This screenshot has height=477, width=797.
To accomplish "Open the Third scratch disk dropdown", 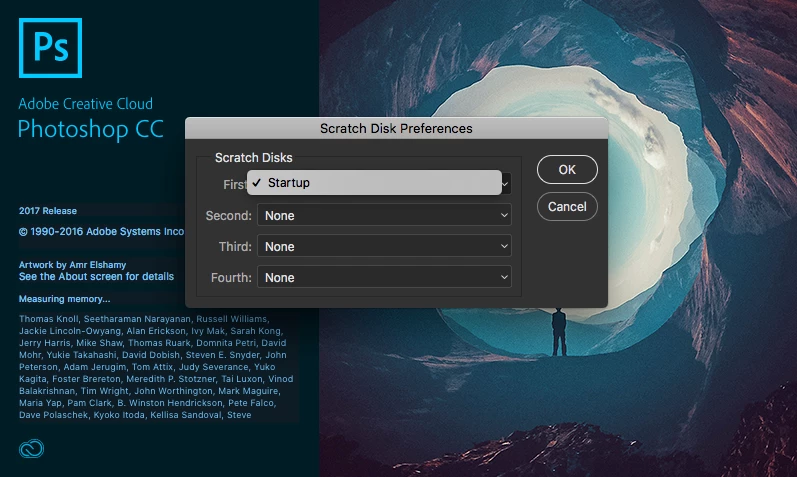I will click(x=384, y=246).
